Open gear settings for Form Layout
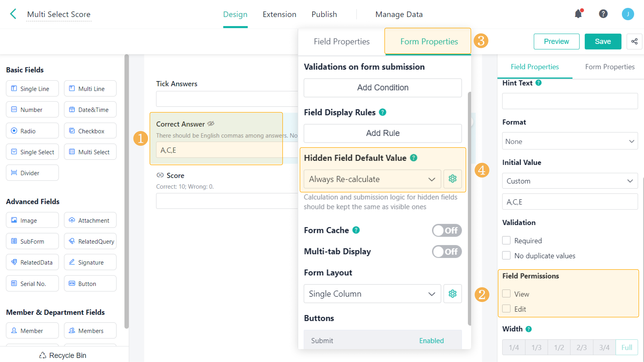 tap(453, 294)
